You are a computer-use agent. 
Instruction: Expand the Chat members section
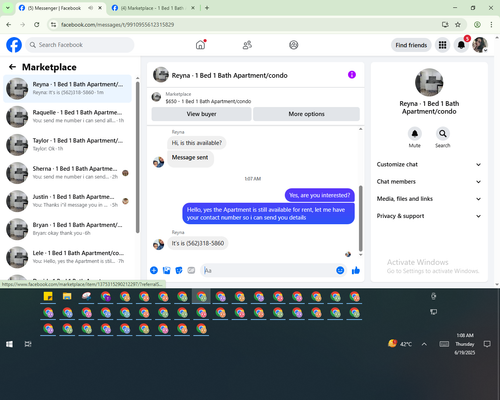click(x=429, y=182)
